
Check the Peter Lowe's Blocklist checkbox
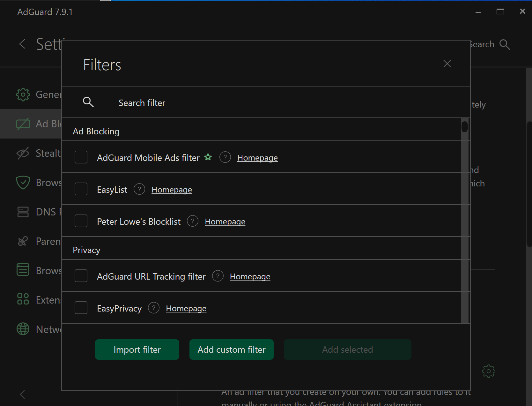coord(81,221)
